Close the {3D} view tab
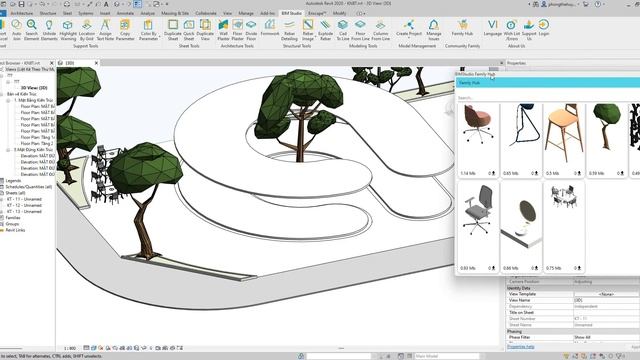Screen dimensions: 640x360 click(96, 63)
